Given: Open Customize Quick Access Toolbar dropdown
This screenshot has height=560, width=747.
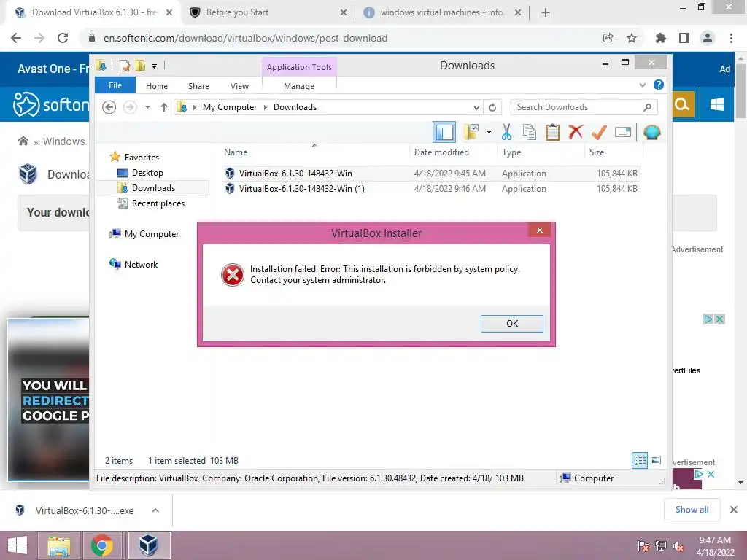Looking at the screenshot, I should tap(155, 66).
